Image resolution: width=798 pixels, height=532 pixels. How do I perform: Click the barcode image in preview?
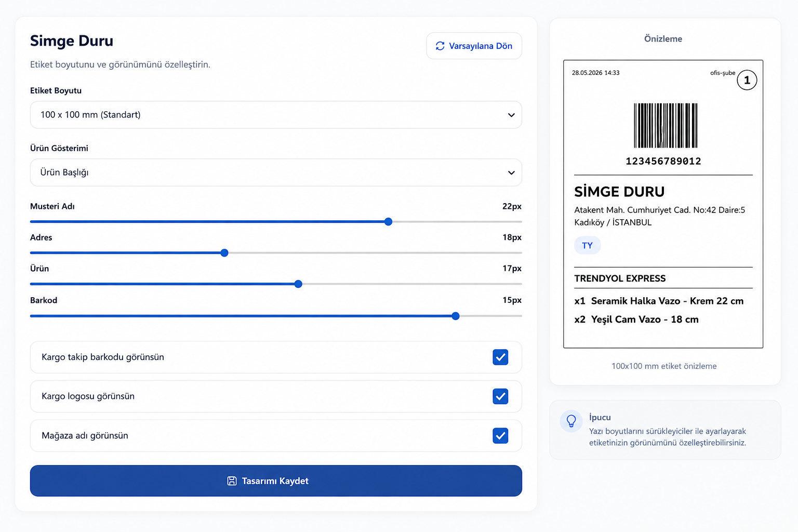tap(666, 125)
